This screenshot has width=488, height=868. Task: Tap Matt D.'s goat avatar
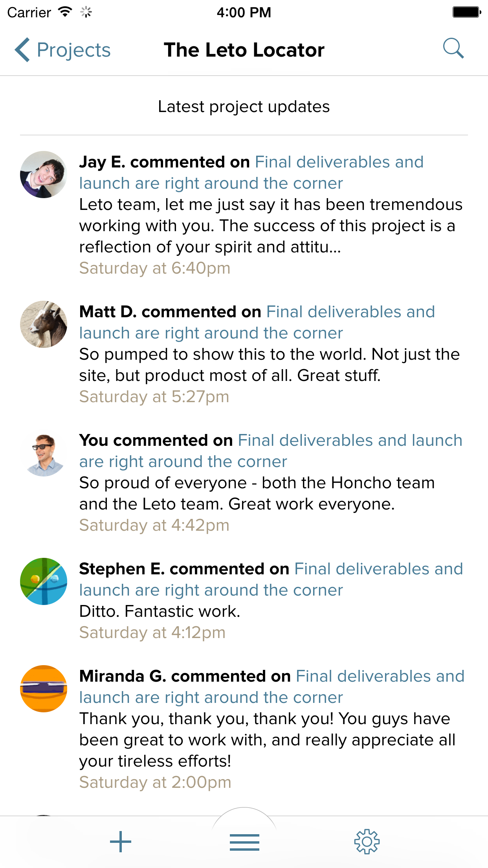(x=44, y=324)
